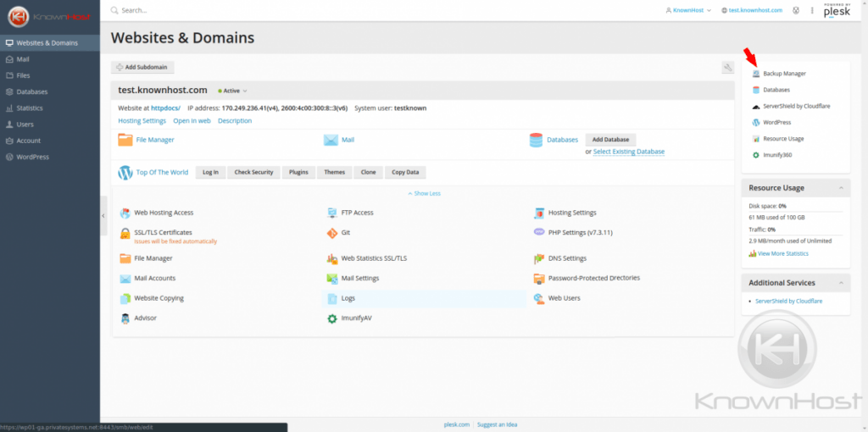Screen dimensions: 868x432
Task: Open Backup Manager icon in right panel
Action: pyautogui.click(x=755, y=73)
